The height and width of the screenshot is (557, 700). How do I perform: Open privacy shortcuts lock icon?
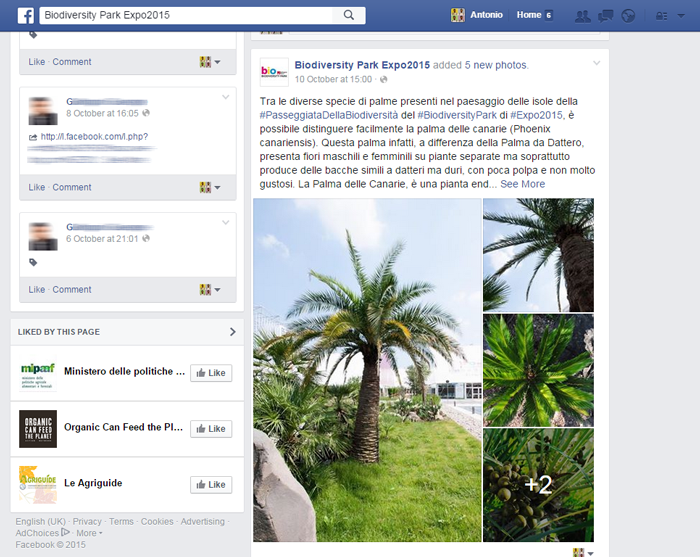[661, 16]
